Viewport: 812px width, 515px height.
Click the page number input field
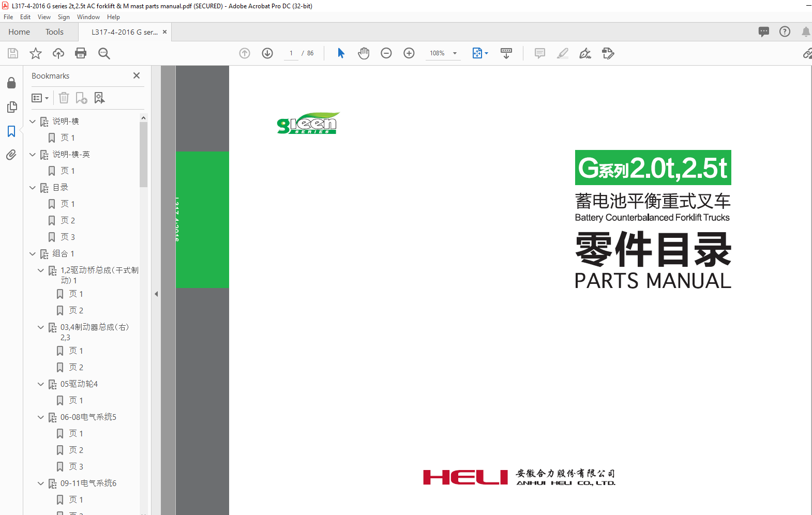[291, 53]
